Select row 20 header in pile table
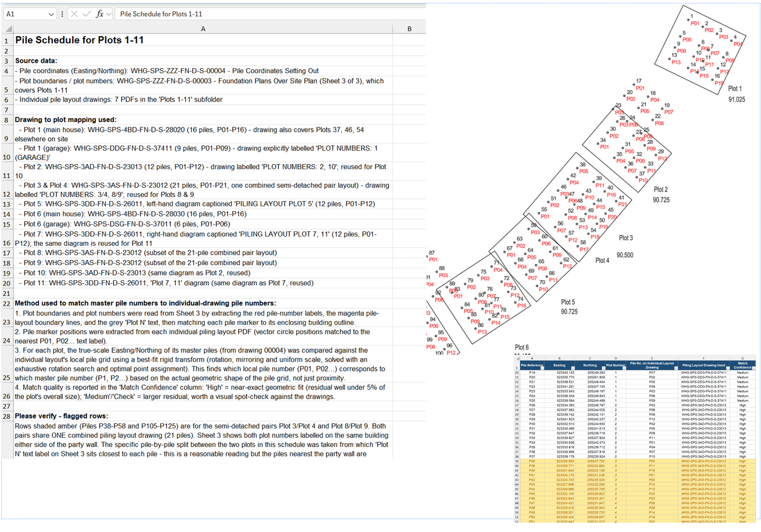This screenshot has height=532, width=761. coord(517,373)
